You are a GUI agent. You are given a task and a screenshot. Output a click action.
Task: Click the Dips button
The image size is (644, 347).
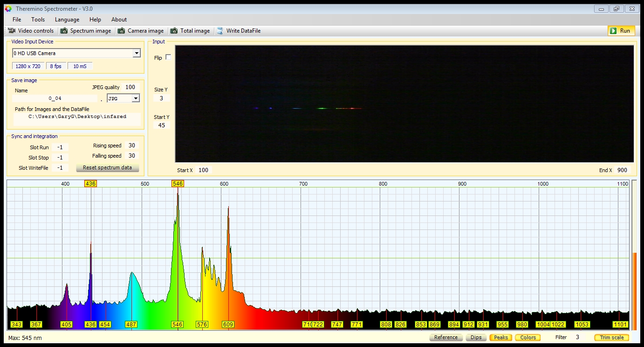click(x=476, y=337)
